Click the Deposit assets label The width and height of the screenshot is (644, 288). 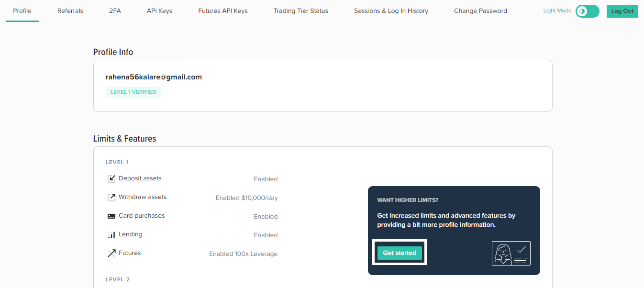[140, 178]
